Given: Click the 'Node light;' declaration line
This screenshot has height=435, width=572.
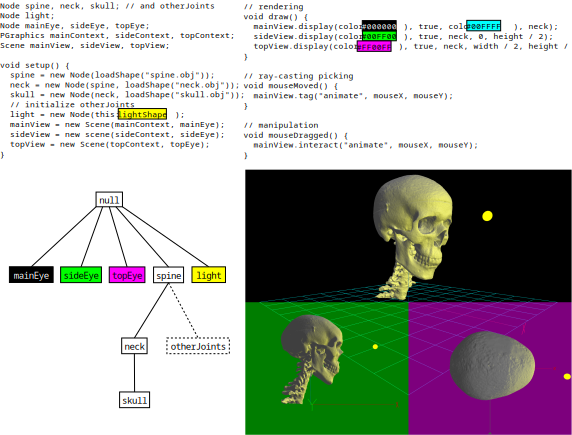Looking at the screenshot, I should point(27,16).
